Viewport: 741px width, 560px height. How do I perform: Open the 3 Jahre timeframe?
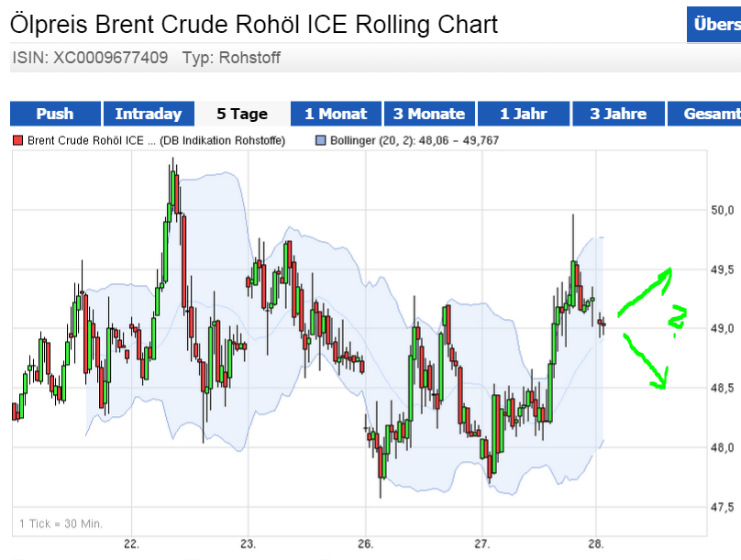[x=617, y=114]
